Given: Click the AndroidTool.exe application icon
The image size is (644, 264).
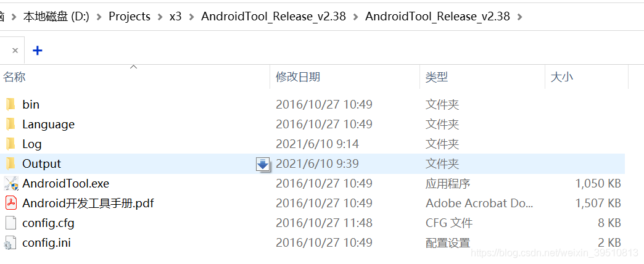Looking at the screenshot, I should (11, 183).
